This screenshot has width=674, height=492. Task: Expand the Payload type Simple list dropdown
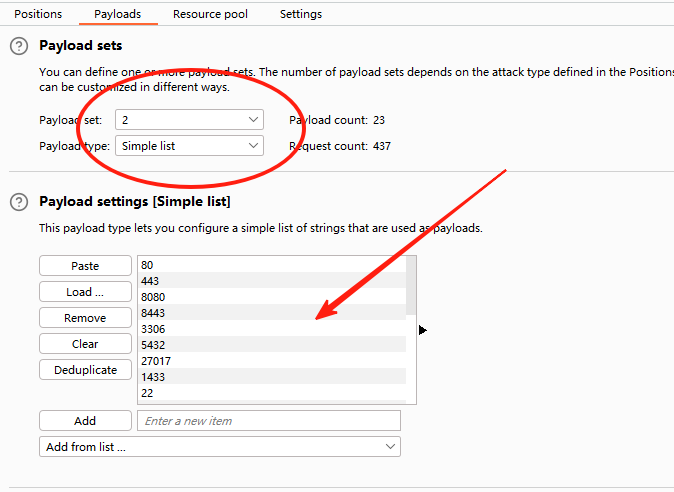coord(190,146)
